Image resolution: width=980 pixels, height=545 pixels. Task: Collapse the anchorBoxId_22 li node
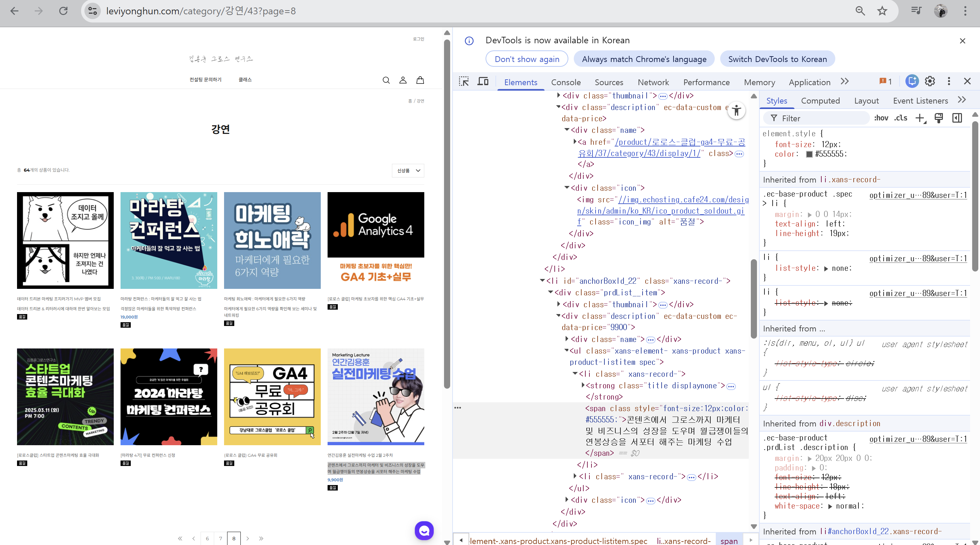(542, 281)
